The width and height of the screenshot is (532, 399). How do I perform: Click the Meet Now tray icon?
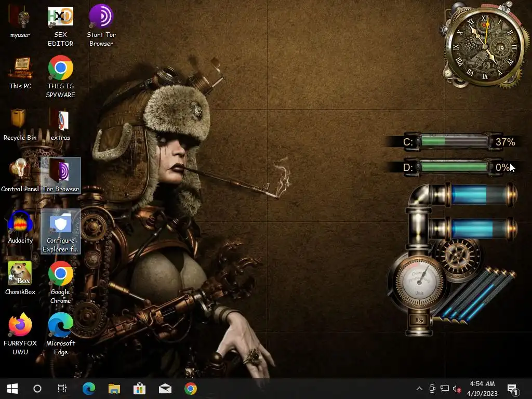click(x=432, y=389)
